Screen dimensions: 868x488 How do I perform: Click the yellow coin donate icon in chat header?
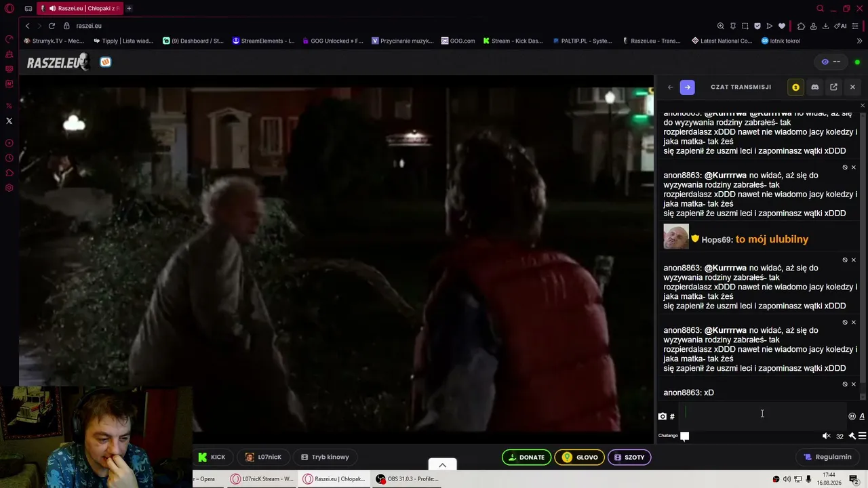(x=795, y=87)
